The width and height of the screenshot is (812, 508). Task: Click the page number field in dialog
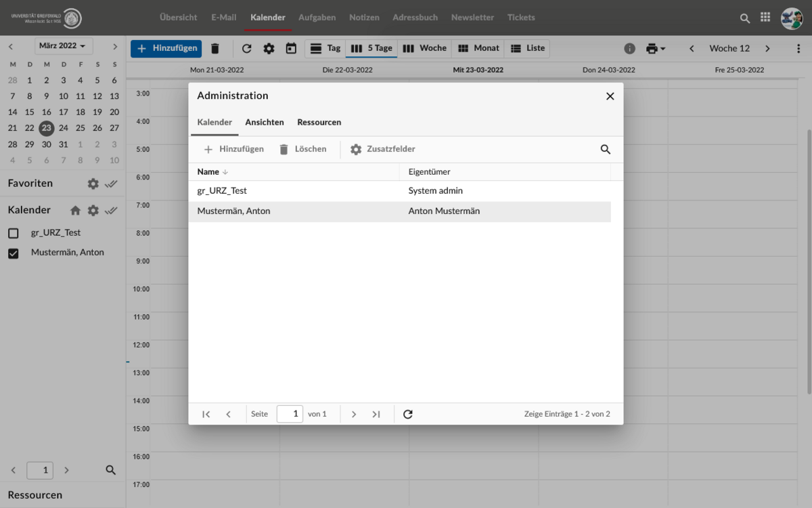[290, 414]
